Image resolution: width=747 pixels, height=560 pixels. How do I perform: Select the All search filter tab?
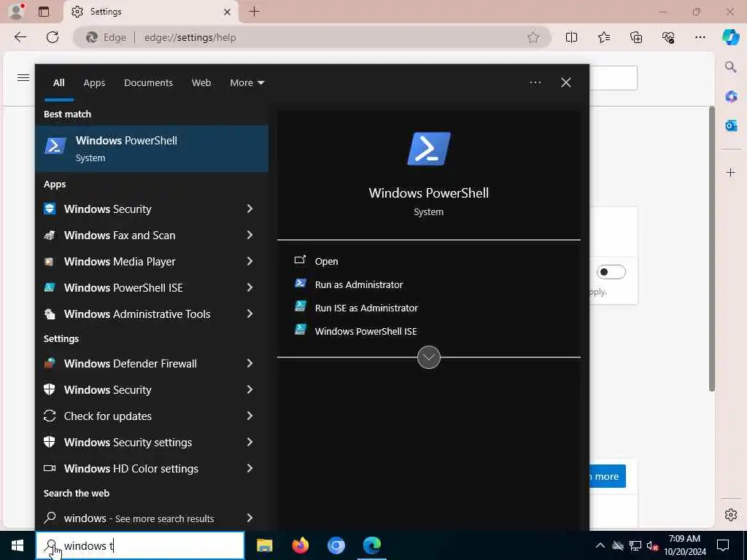58,83
